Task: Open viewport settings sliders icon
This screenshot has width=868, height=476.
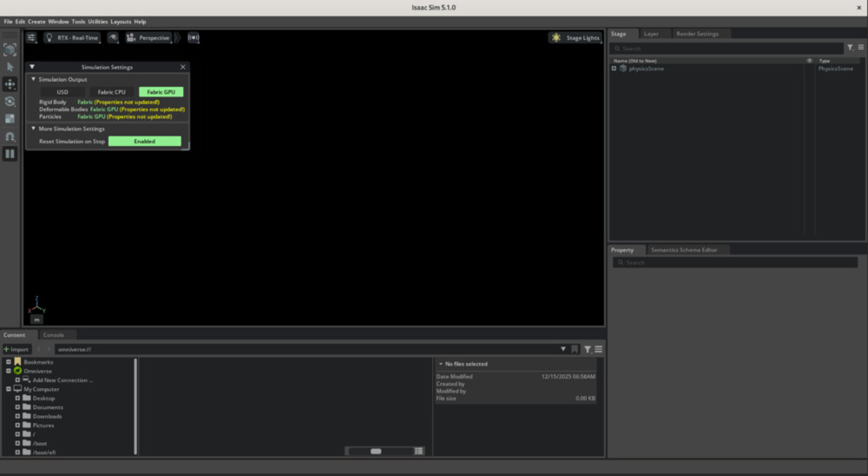Action: tap(31, 38)
